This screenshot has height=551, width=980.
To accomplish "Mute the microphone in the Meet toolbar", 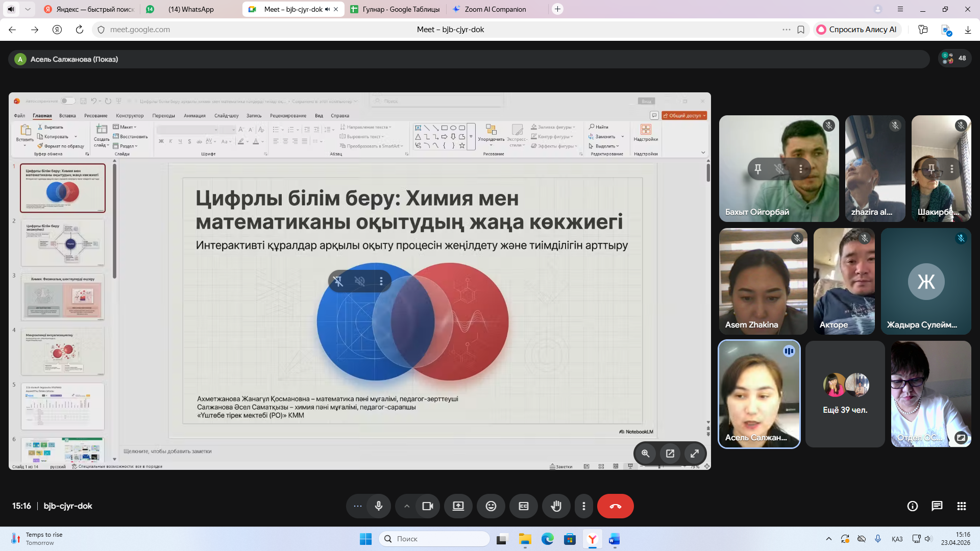I will coord(378,506).
